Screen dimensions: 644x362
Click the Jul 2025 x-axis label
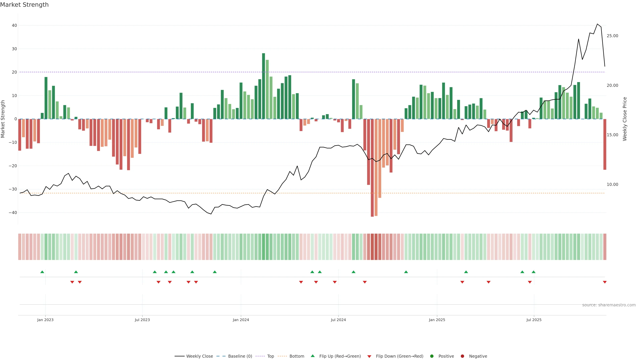534,320
